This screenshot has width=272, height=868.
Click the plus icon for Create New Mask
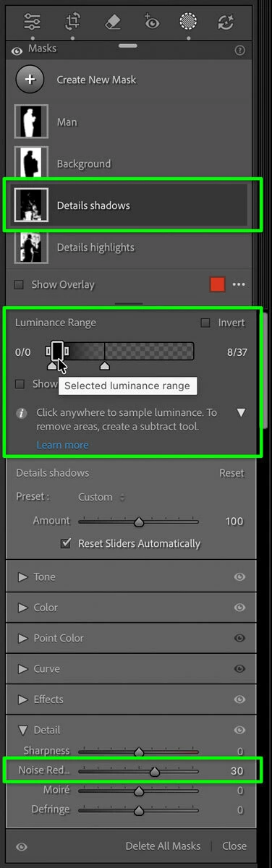(x=30, y=80)
